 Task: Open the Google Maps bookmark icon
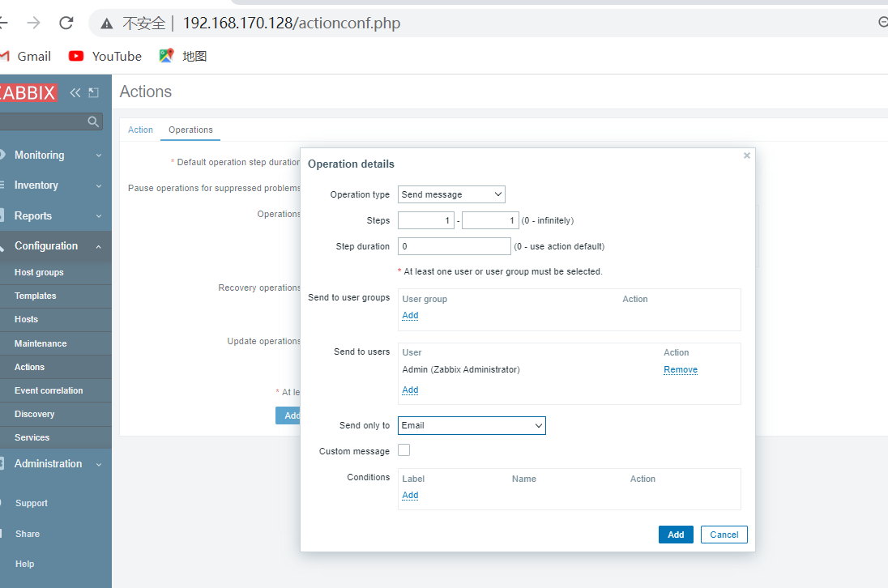click(x=166, y=56)
